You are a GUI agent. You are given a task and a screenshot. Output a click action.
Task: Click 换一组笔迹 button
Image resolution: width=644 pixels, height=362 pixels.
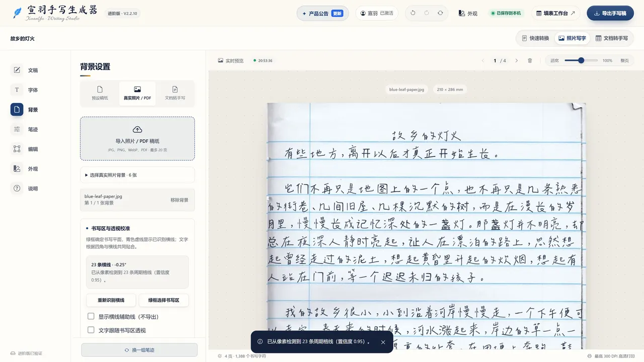tap(139, 350)
